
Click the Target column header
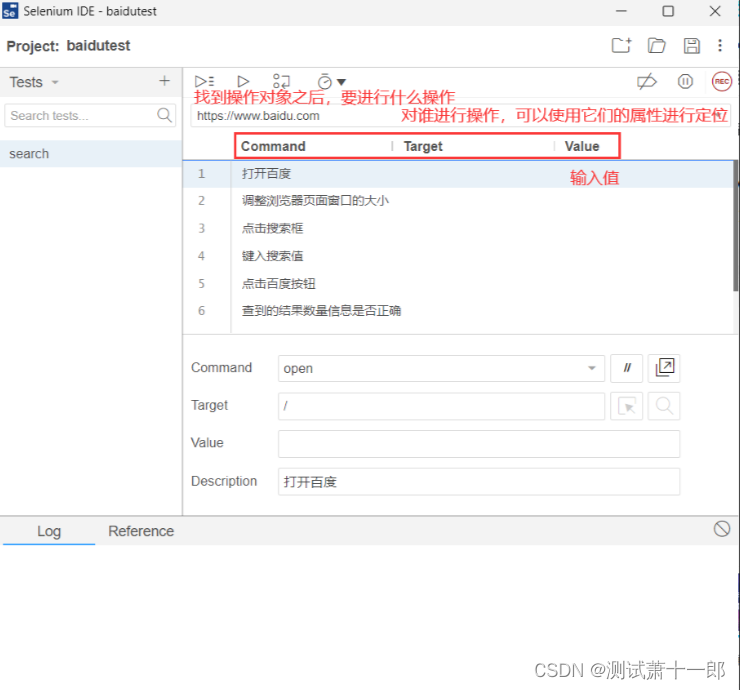[423, 146]
